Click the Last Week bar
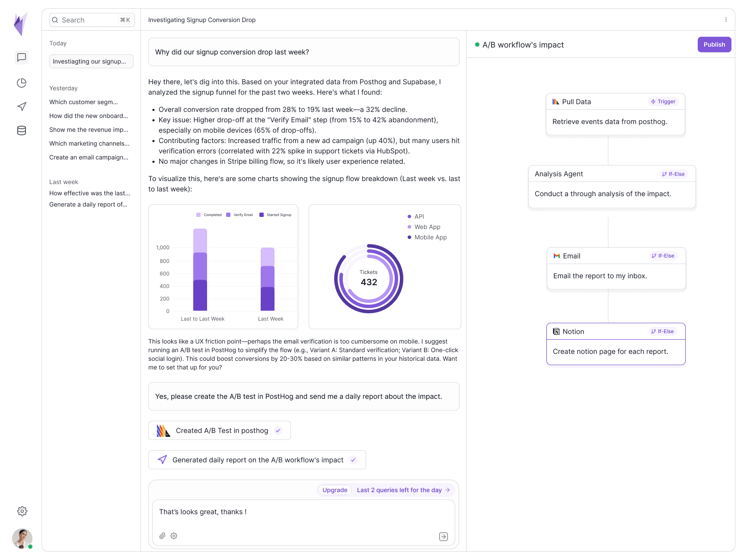 point(268,279)
